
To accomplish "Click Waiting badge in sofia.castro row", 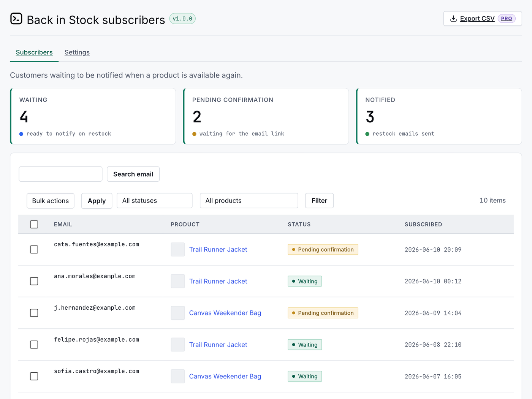I will [x=305, y=376].
